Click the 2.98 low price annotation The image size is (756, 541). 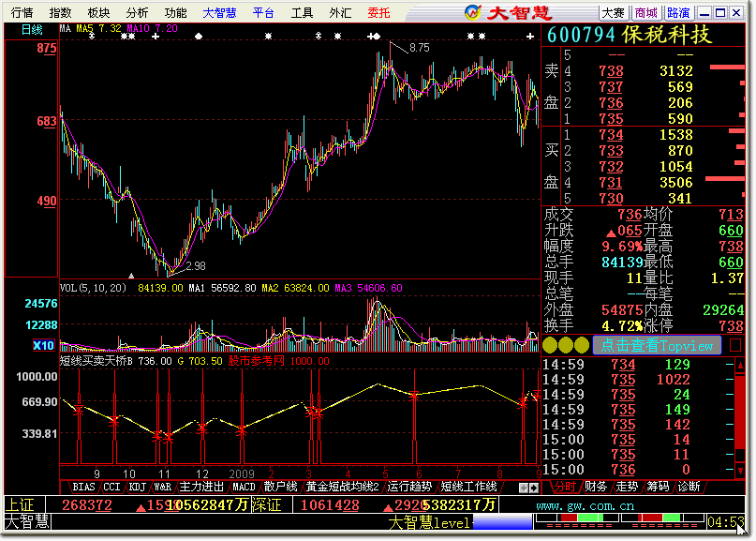click(196, 266)
